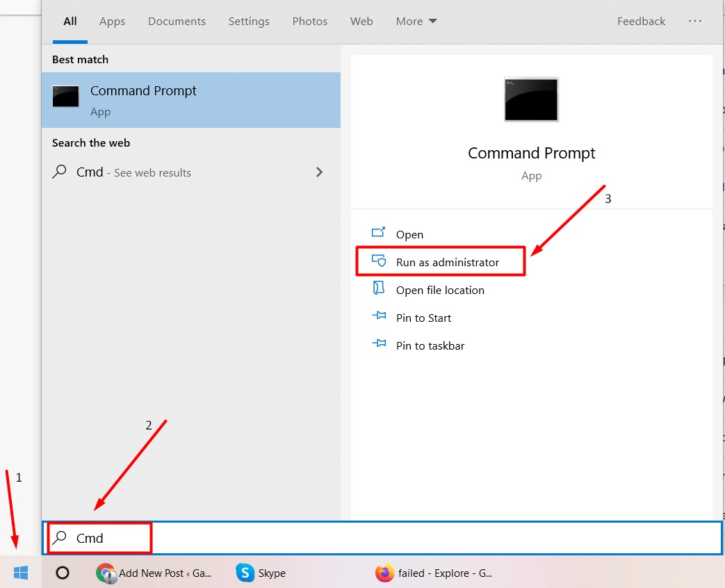Viewport: 725px width, 588px height.
Task: Choose Run as administrator
Action: pos(448,262)
